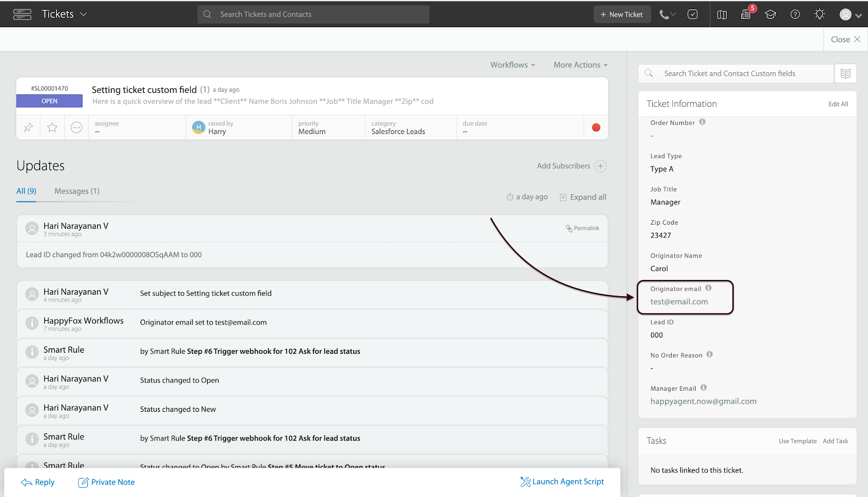The height and width of the screenshot is (497, 868).
Task: Click the Permalink link
Action: tap(583, 228)
